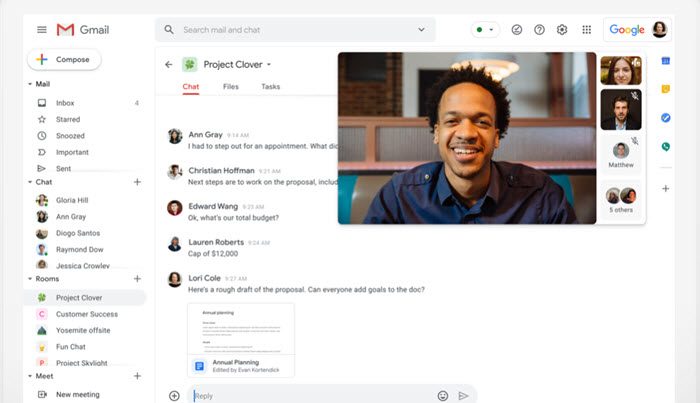Image resolution: width=700 pixels, height=403 pixels.
Task: Open the Help question mark icon
Action: pyautogui.click(x=539, y=29)
